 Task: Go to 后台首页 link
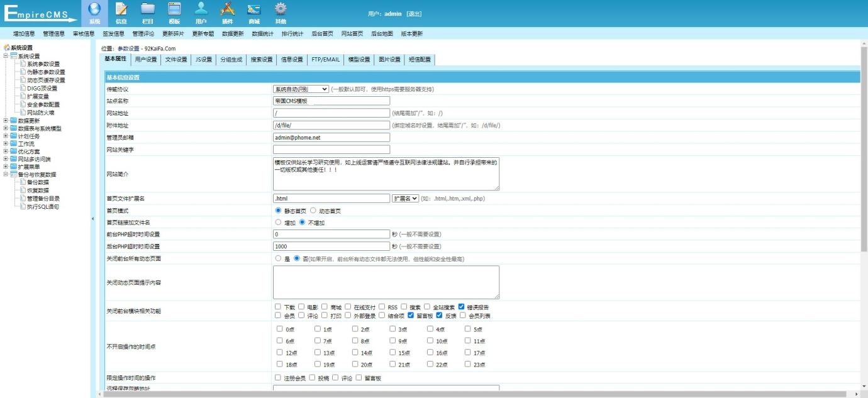click(x=322, y=33)
